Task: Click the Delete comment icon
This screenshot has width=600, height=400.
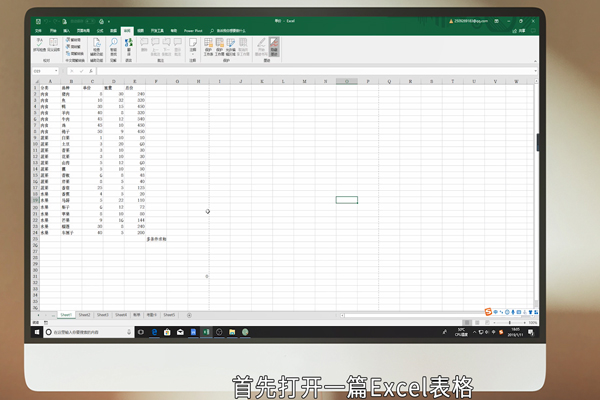Action: [x=144, y=44]
